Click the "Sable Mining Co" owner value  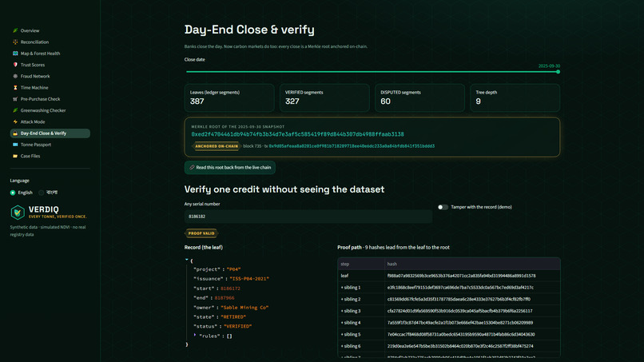point(244,308)
